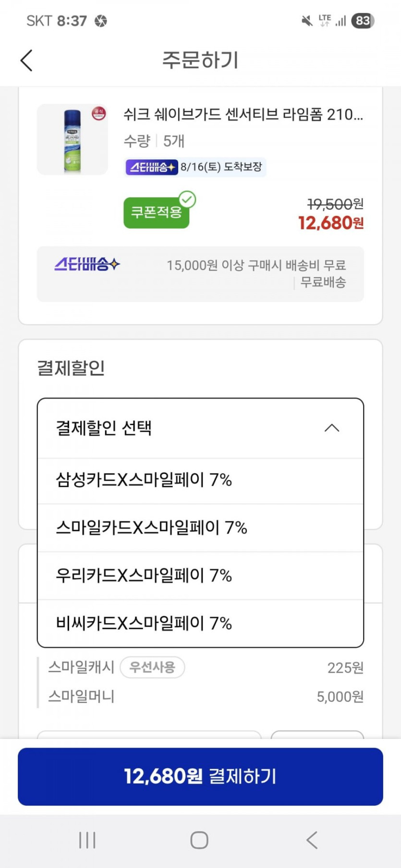Tap the 스마일머니 5,000원 row
Viewport: 401px width, 868px height.
(x=206, y=696)
